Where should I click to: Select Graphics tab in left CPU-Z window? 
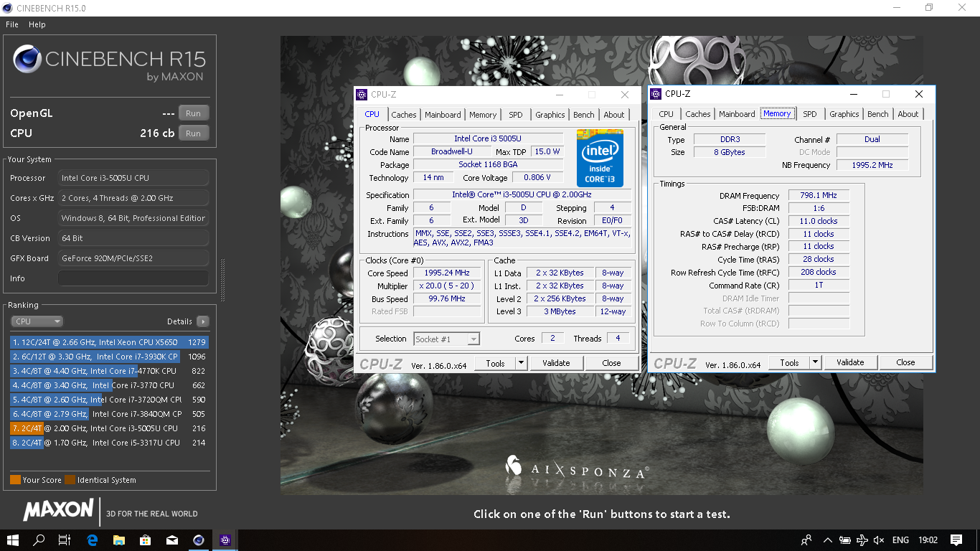coord(550,115)
